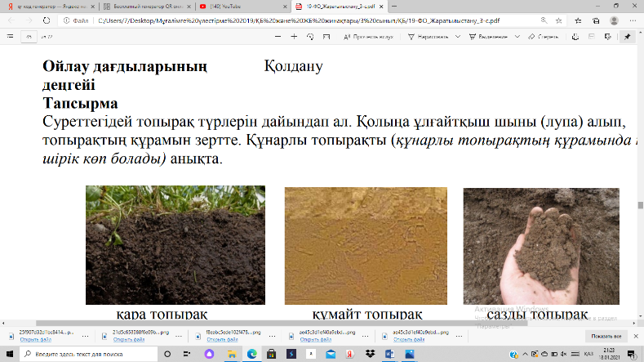The height and width of the screenshot is (362, 644).
Task: Zoom out the PDF with minus button
Action: [278, 37]
